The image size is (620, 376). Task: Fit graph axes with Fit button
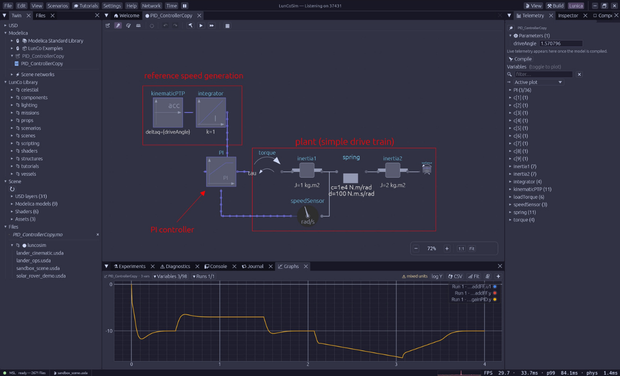click(x=474, y=276)
